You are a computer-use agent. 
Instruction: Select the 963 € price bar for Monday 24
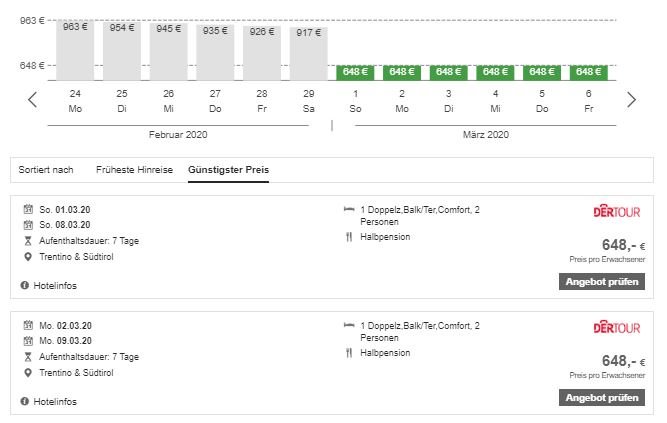pyautogui.click(x=75, y=50)
